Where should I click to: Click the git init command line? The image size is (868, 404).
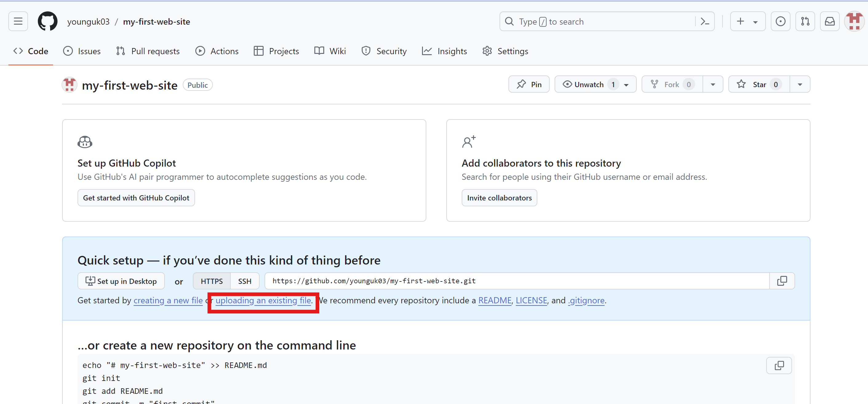pos(101,378)
